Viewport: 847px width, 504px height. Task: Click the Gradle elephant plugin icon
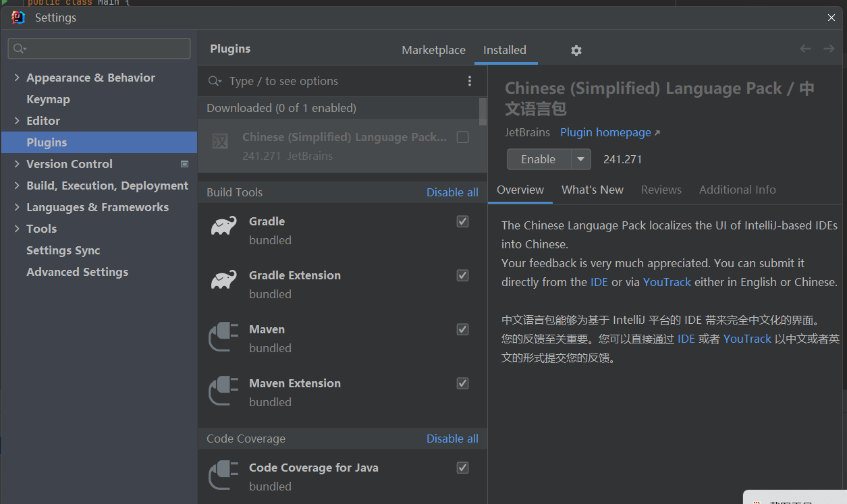tap(223, 226)
